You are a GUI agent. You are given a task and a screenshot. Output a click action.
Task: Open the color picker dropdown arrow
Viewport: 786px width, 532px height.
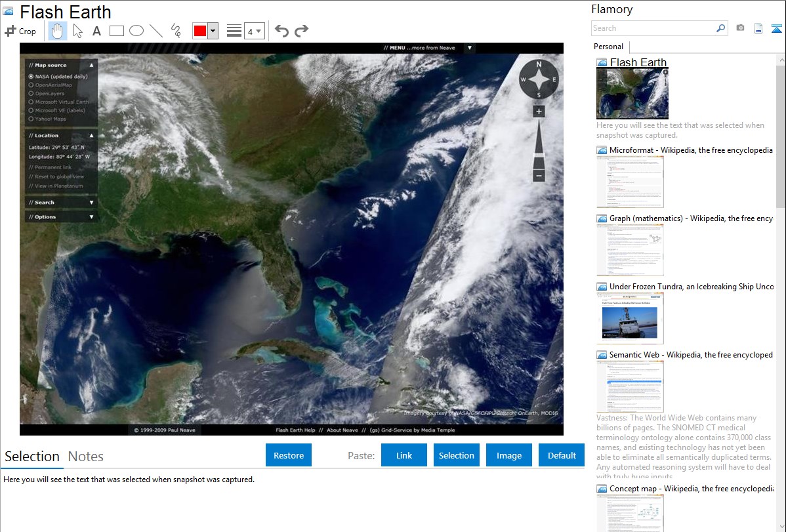tap(213, 31)
